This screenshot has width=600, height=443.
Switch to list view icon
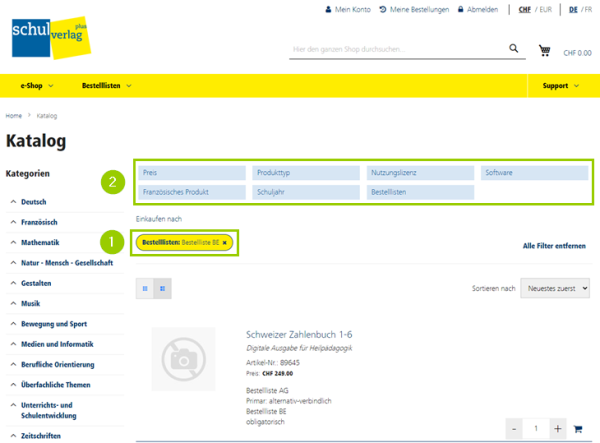(162, 288)
